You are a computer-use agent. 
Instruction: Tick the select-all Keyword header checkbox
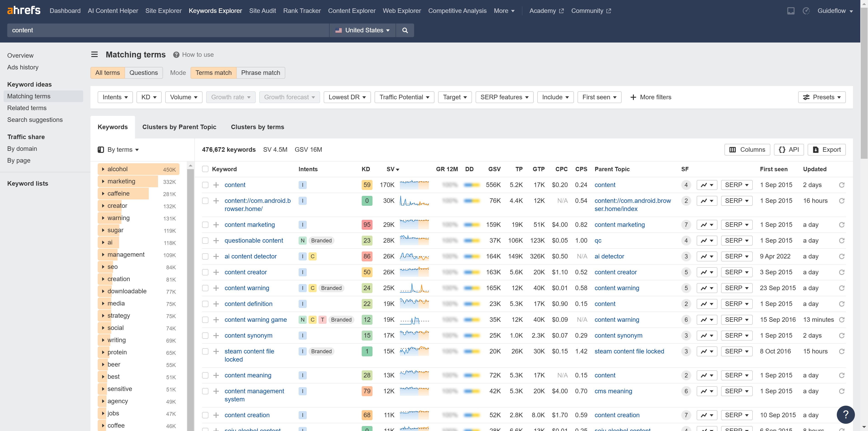[x=205, y=169]
